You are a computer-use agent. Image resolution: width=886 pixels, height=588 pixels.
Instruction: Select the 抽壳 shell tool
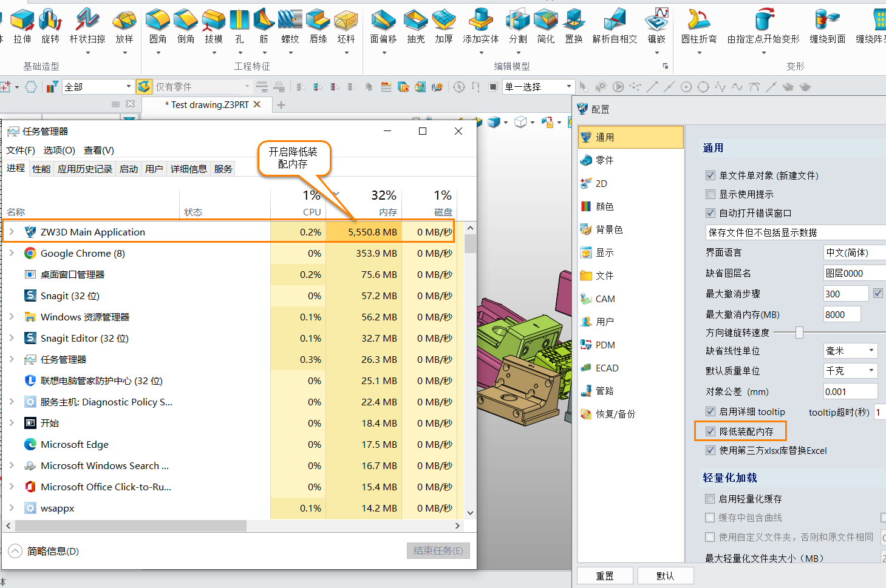(x=416, y=26)
